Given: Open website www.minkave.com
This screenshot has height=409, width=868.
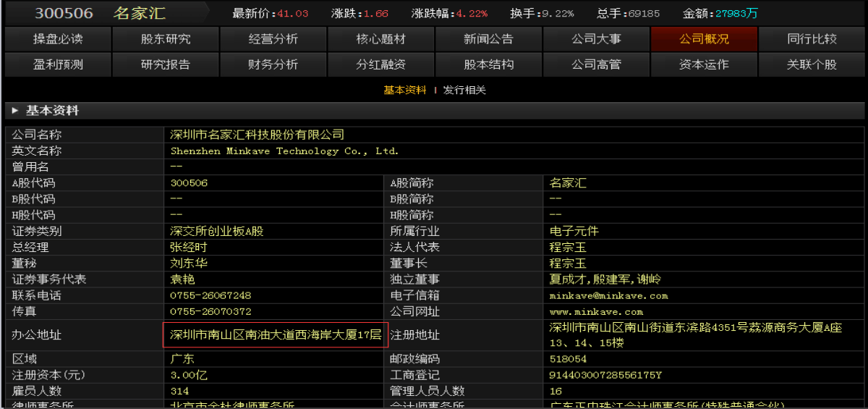Looking at the screenshot, I should [x=596, y=311].
